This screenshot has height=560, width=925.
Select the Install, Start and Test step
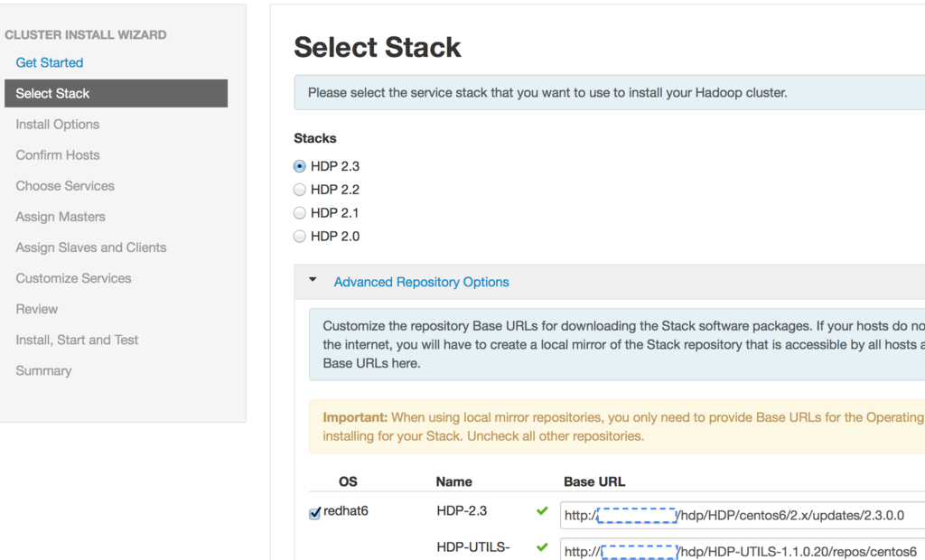77,340
